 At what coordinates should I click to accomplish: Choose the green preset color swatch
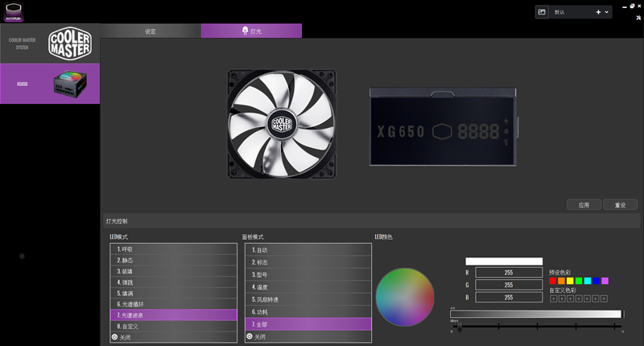tap(579, 281)
